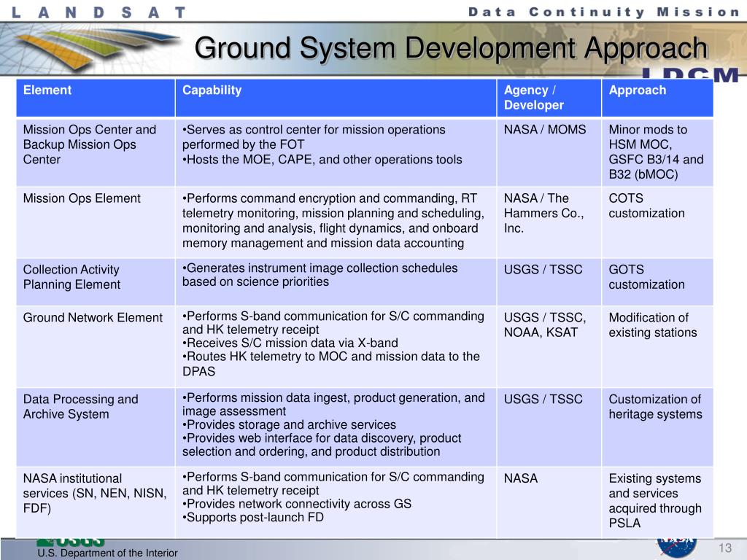Click 'Serves as control center for mission operations' bullet

[314, 137]
